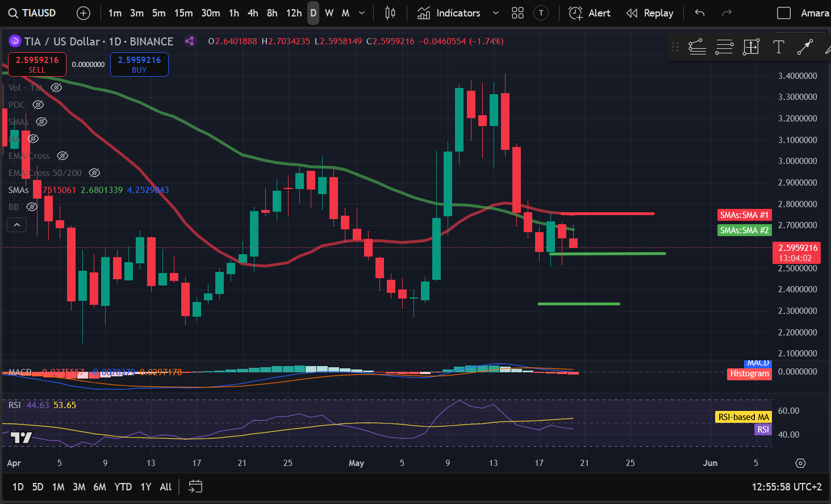831x504 pixels.
Task: Select the measure/price range tool
Action: pyautogui.click(x=751, y=47)
